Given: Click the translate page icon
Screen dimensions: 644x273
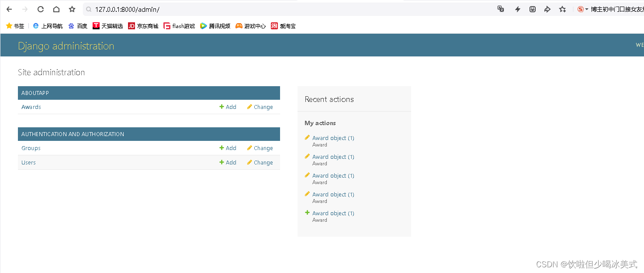Looking at the screenshot, I should (x=501, y=9).
